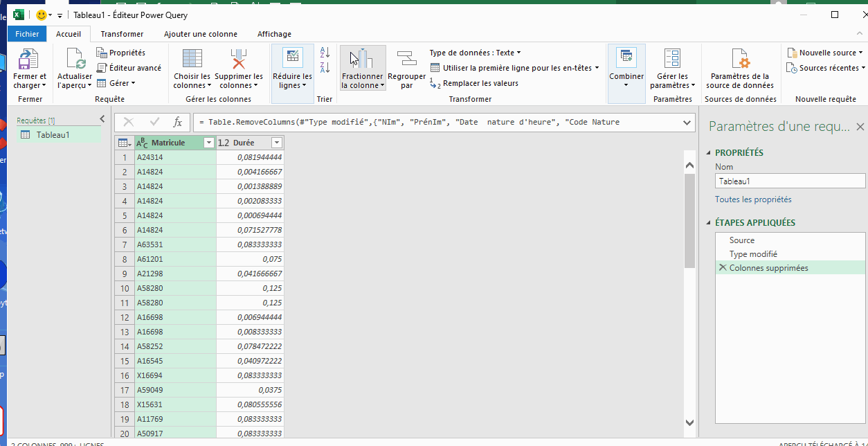Image resolution: width=868 pixels, height=446 pixels.
Task: Sort ascending with the A-Z icon
Action: pyautogui.click(x=325, y=53)
